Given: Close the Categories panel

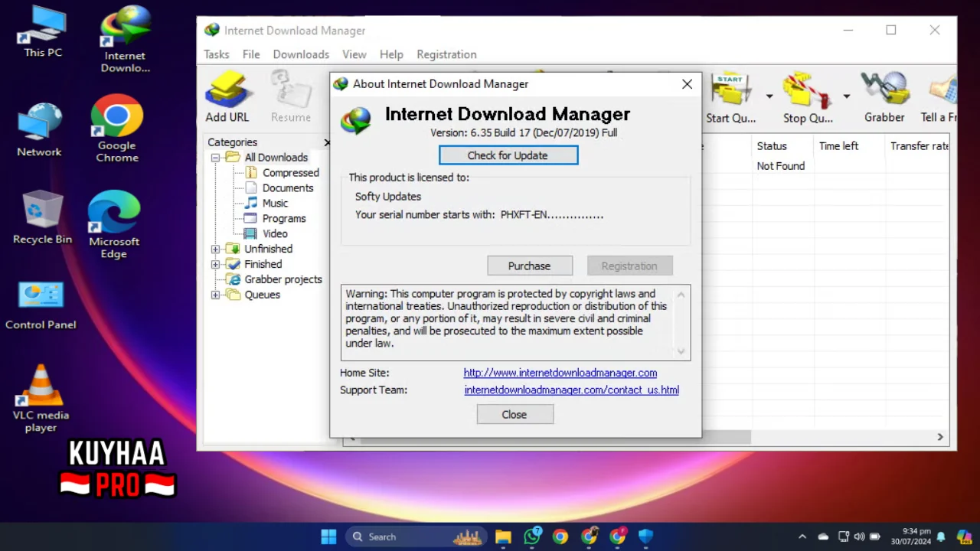Looking at the screenshot, I should tap(327, 142).
